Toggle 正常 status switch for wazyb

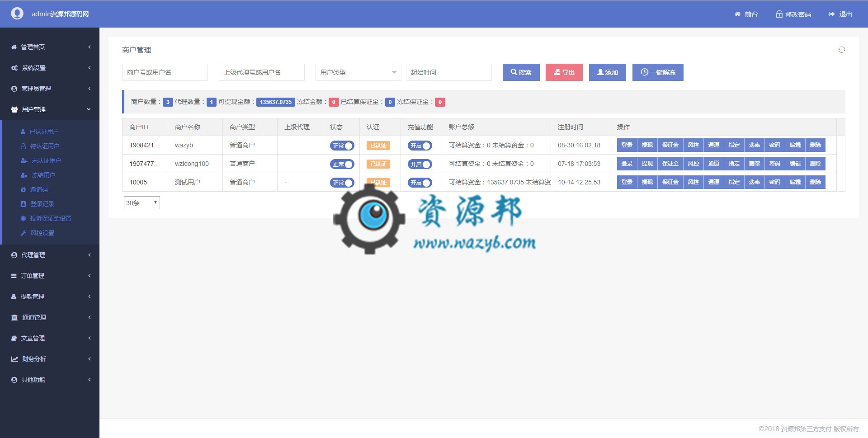pyautogui.click(x=342, y=146)
